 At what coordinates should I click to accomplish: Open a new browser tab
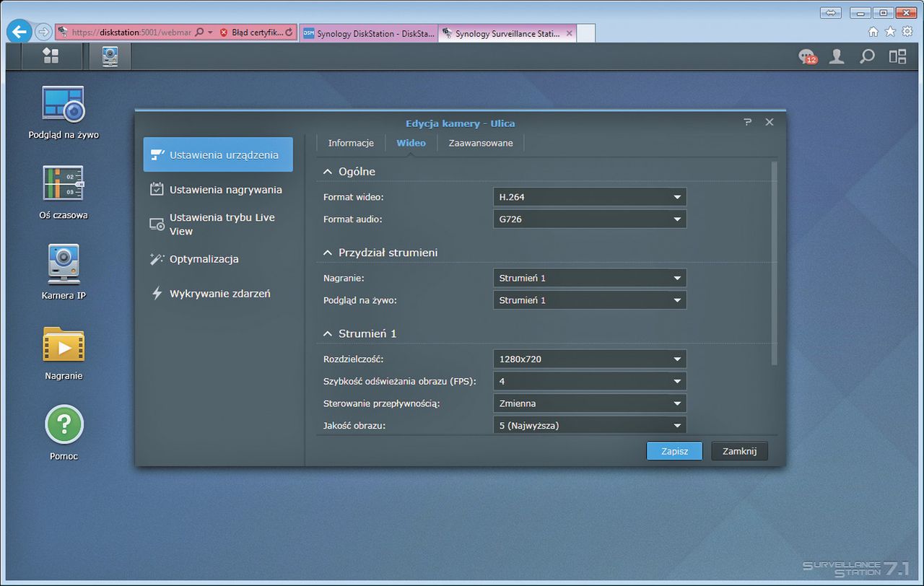586,33
